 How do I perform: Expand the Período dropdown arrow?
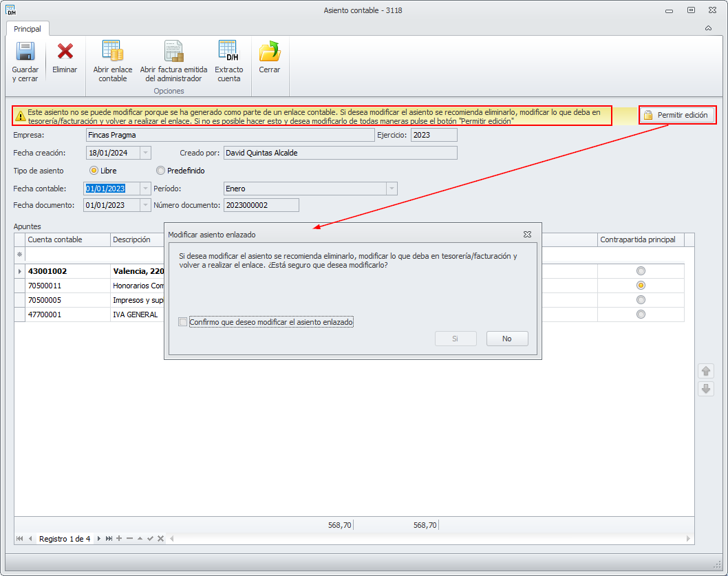pos(392,189)
